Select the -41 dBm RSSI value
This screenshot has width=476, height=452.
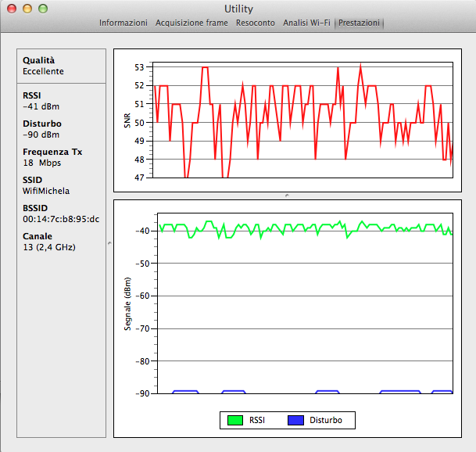click(41, 106)
